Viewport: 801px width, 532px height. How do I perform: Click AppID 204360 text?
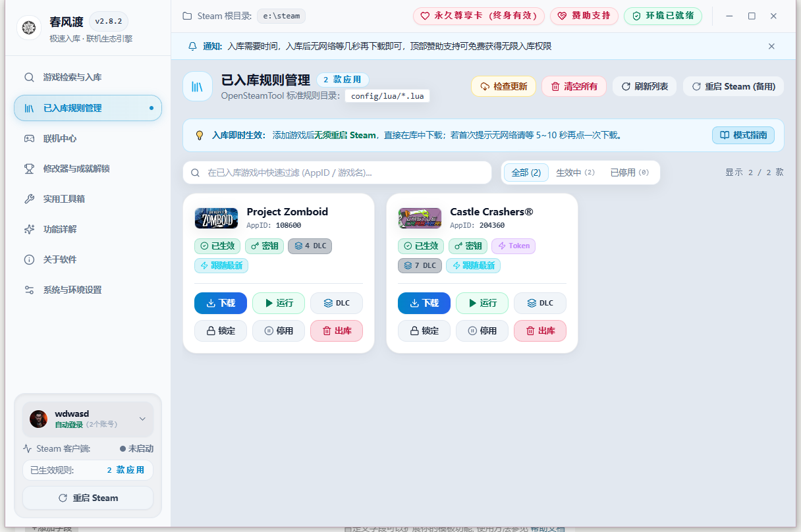(x=477, y=225)
